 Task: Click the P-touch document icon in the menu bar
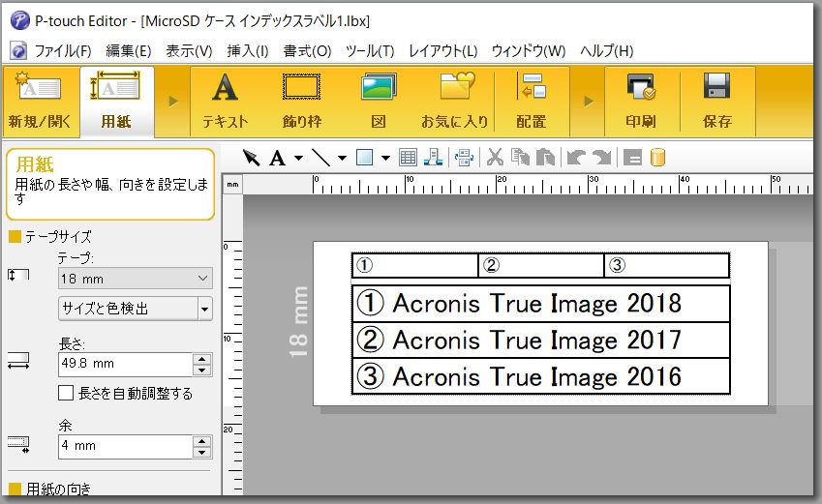coord(18,51)
